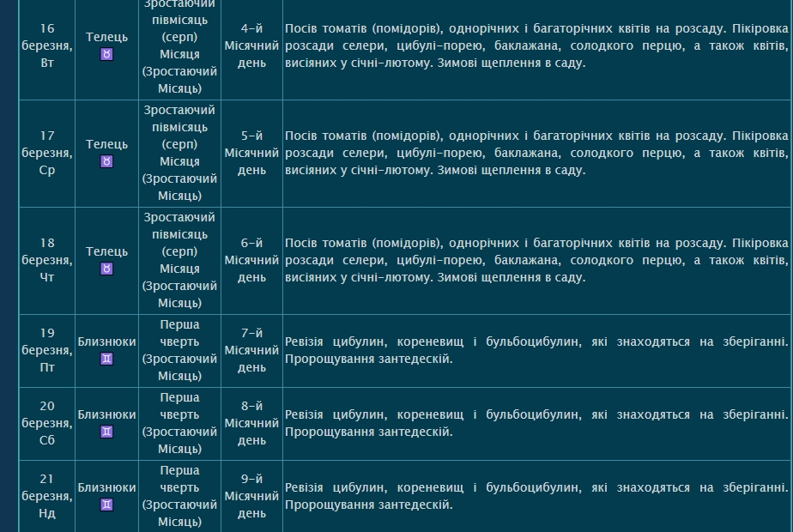Click the bulb revision description for 19 березня
This screenshot has width=793, height=532.
click(x=536, y=350)
